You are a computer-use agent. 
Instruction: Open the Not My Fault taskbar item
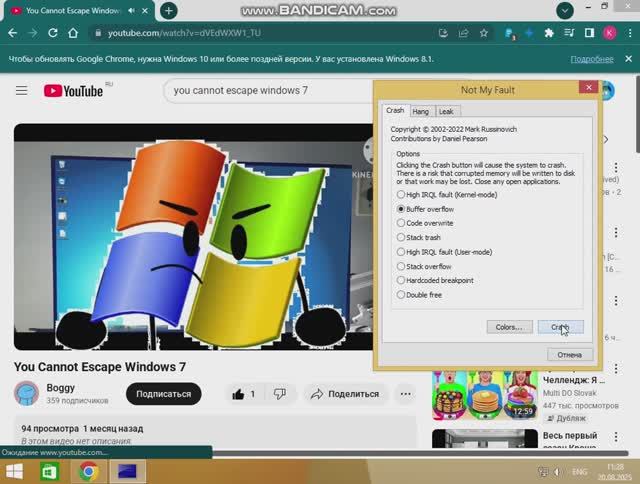[127, 472]
